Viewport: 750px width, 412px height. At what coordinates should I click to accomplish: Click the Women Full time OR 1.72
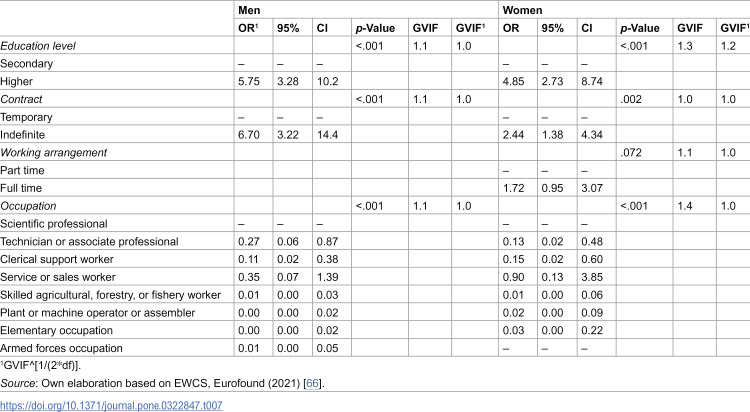(x=513, y=188)
